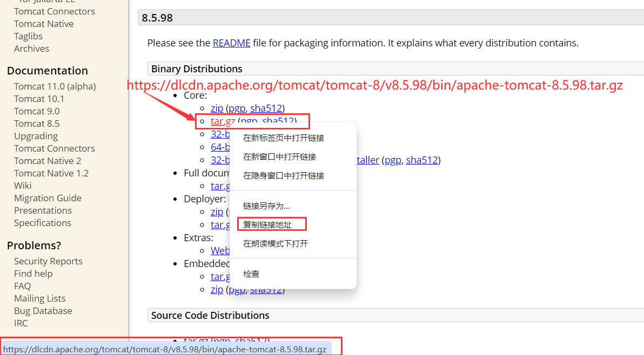644x355 pixels.
Task: Click the Core tar.gz download link
Action: pos(223,121)
